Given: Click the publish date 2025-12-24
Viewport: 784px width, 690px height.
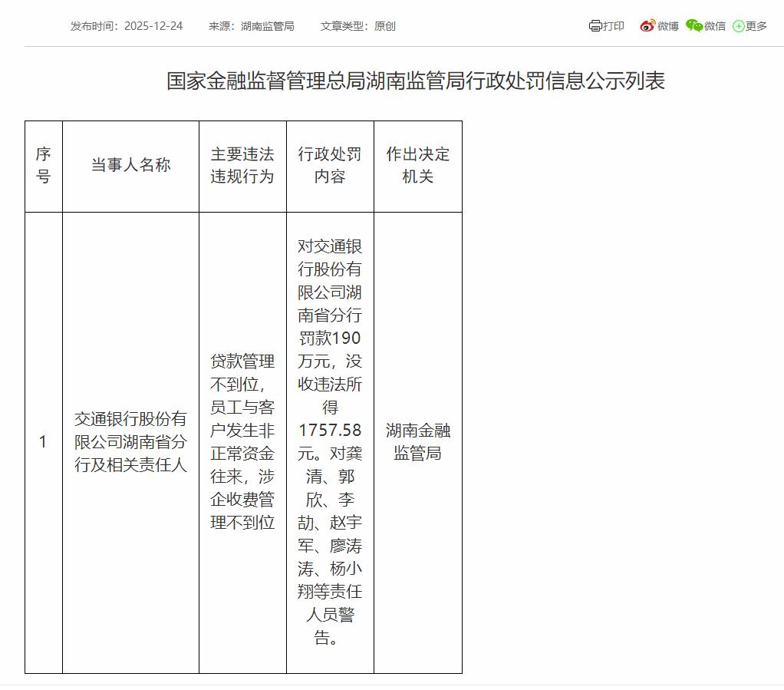Looking at the screenshot, I should [x=153, y=26].
